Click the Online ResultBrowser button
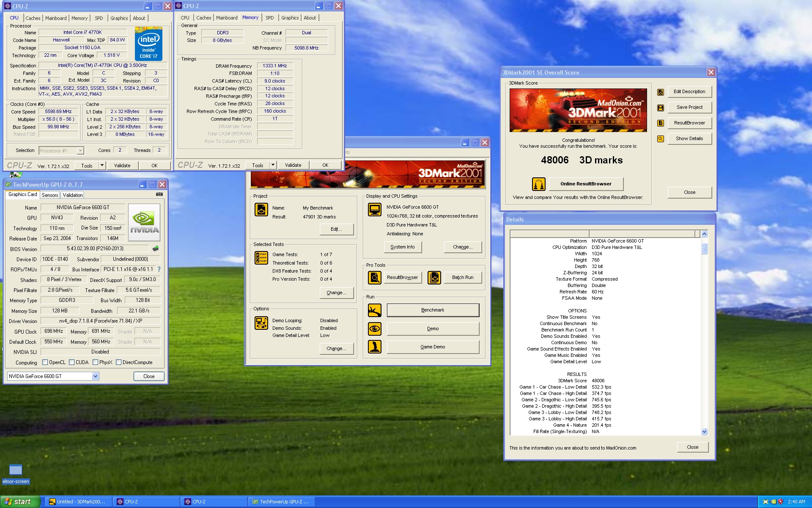 coord(586,184)
